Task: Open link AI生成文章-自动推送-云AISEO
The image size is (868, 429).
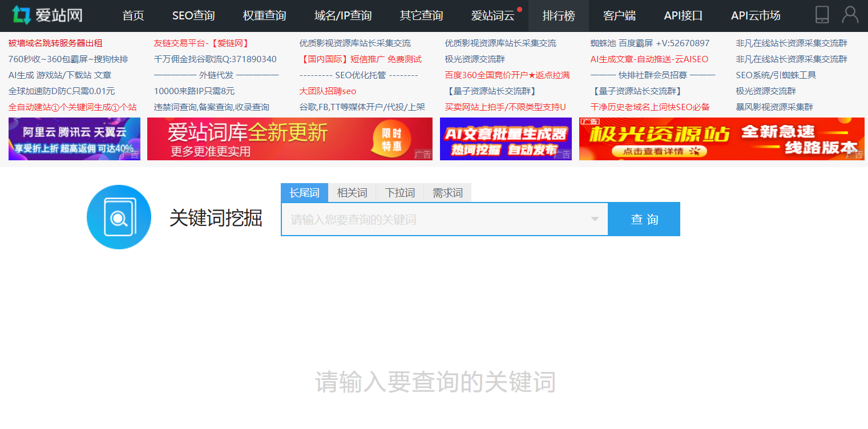Action: [649, 59]
